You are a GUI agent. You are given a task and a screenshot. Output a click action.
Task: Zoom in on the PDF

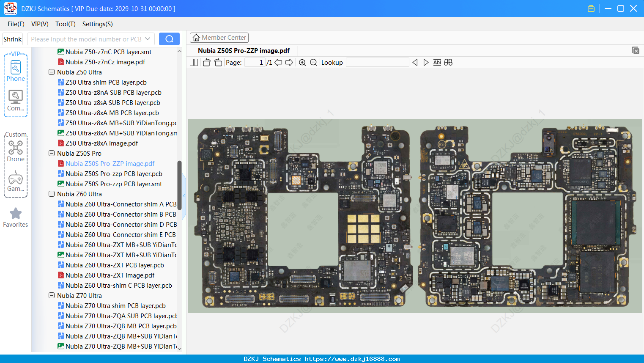302,62
